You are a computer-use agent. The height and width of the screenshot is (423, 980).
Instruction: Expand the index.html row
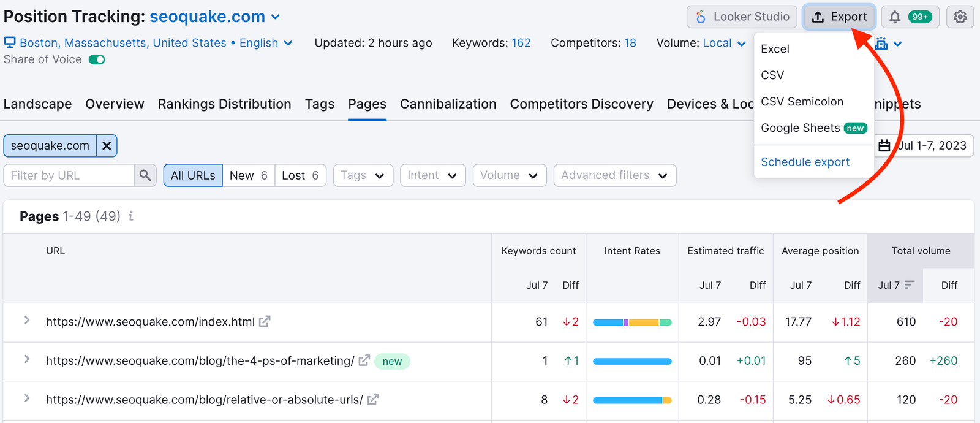pyautogui.click(x=27, y=321)
